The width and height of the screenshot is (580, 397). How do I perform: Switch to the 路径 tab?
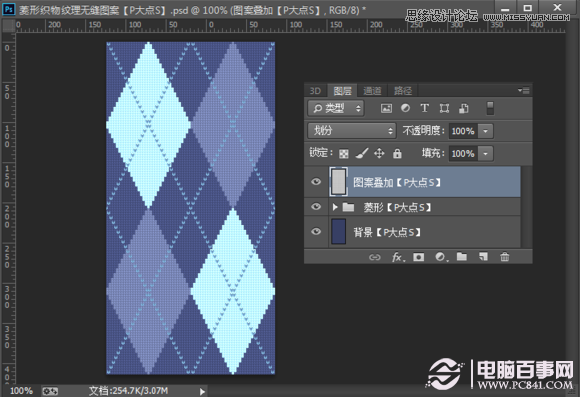click(x=402, y=91)
